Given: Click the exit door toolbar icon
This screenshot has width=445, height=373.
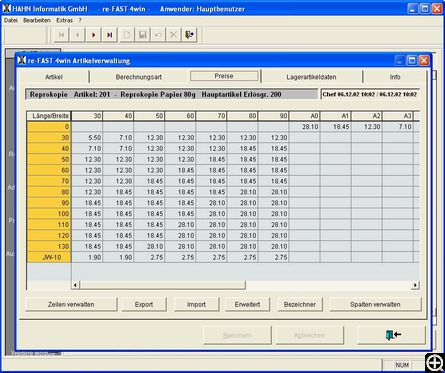Looking at the screenshot, I should coord(189,35).
